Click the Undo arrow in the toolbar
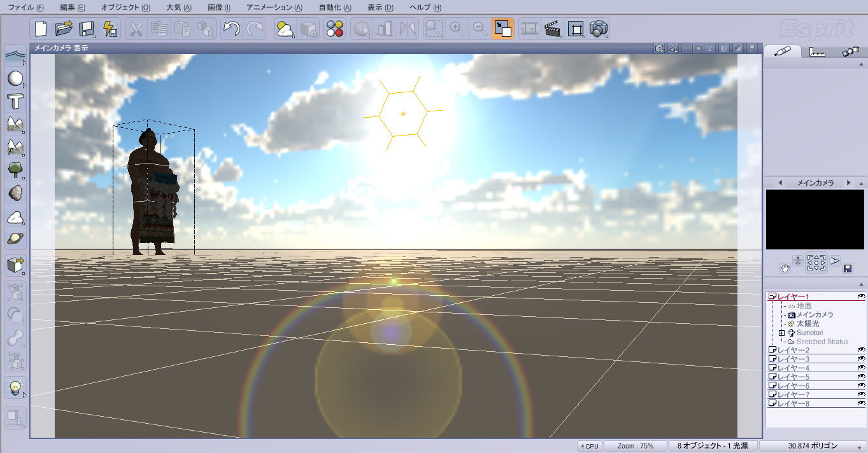Viewport: 868px width, 453px height. [x=232, y=29]
